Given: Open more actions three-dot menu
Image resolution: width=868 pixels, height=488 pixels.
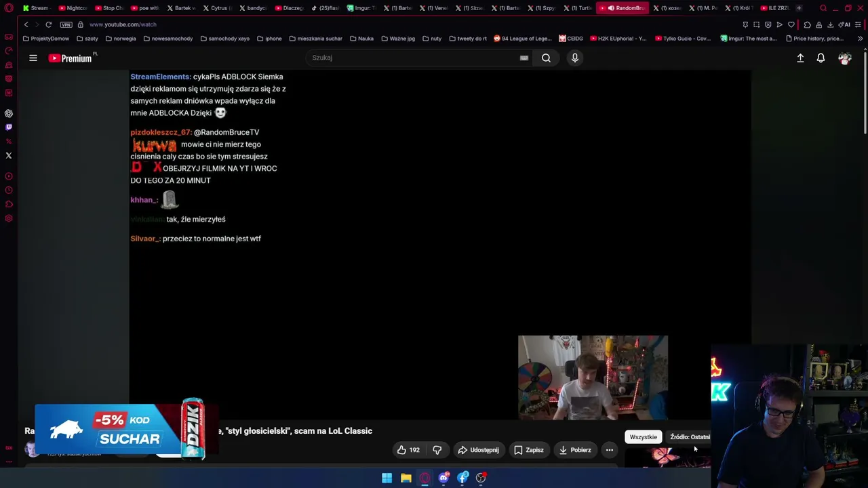Looking at the screenshot, I should [x=610, y=450].
